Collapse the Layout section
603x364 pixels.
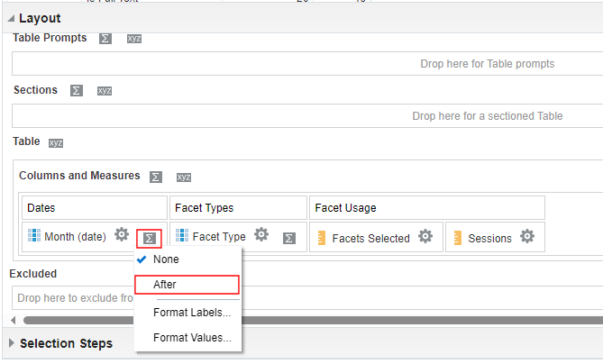(x=11, y=18)
